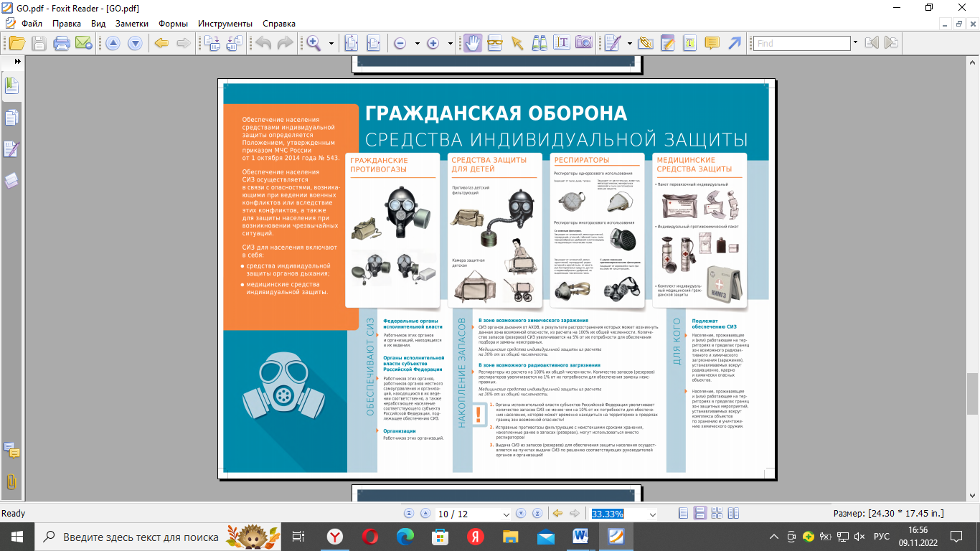Image resolution: width=980 pixels, height=551 pixels.
Task: Open the Find options dropdown arrow
Action: (855, 43)
